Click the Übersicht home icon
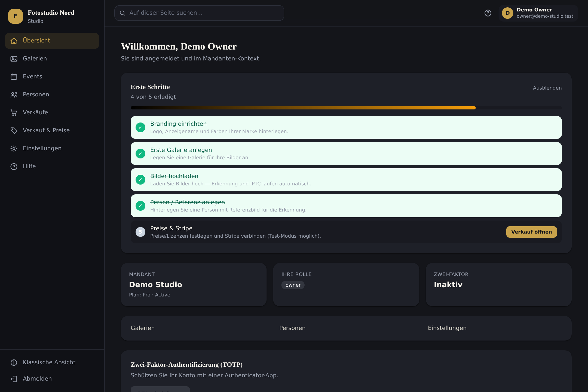The width and height of the screenshot is (588, 392). point(14,41)
